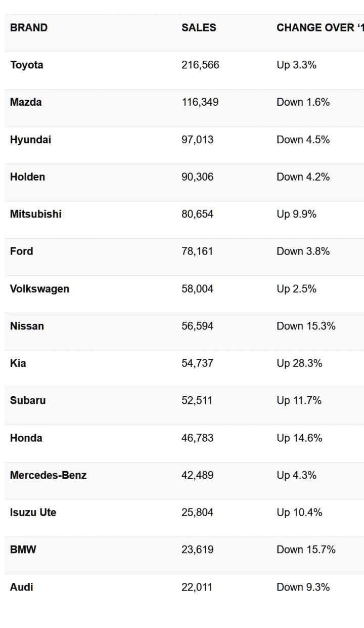Select the Mazda brand name
Image resolution: width=364 pixels, height=628 pixels.
26,102
